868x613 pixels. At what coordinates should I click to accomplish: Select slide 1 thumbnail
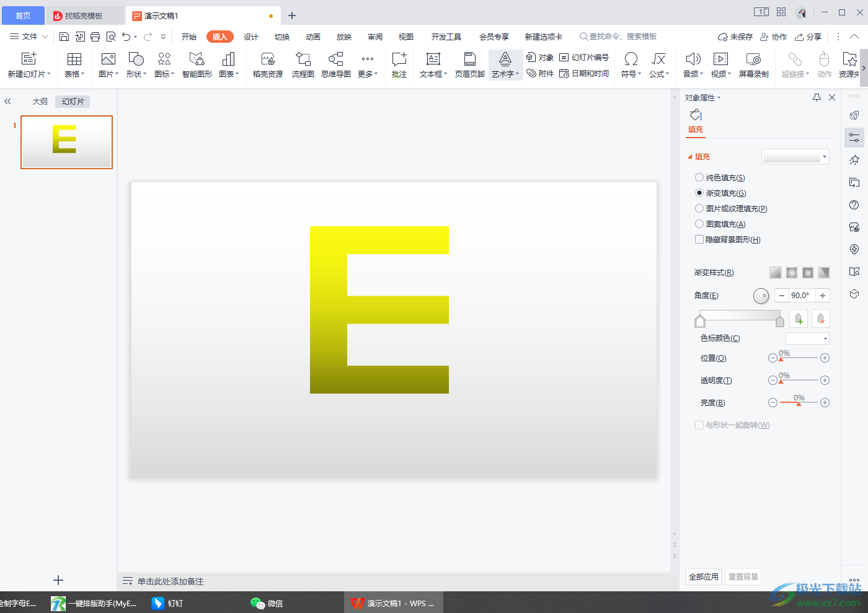pos(66,142)
